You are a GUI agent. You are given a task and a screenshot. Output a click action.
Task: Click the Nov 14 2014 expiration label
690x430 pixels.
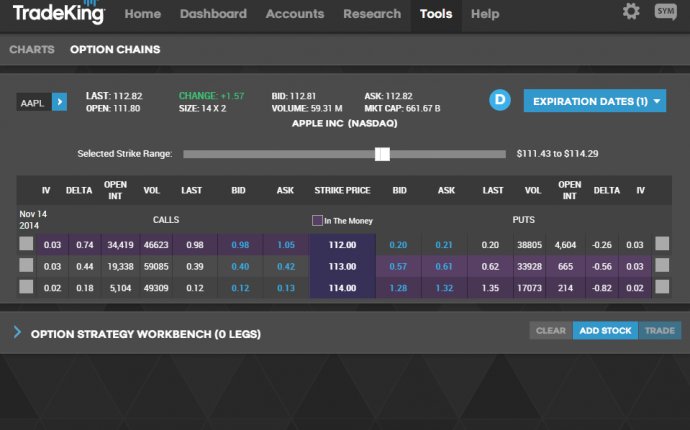(x=33, y=220)
